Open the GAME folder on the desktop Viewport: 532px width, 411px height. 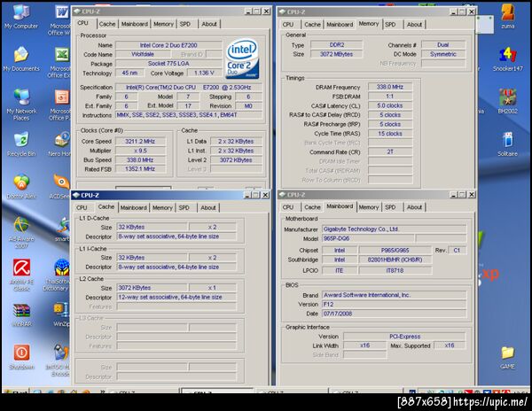pyautogui.click(x=508, y=353)
